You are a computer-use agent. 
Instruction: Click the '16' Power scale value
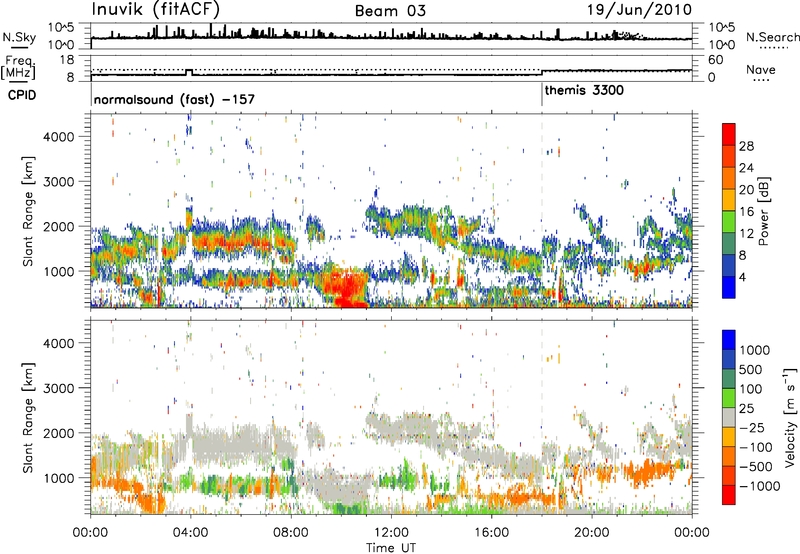tap(746, 212)
